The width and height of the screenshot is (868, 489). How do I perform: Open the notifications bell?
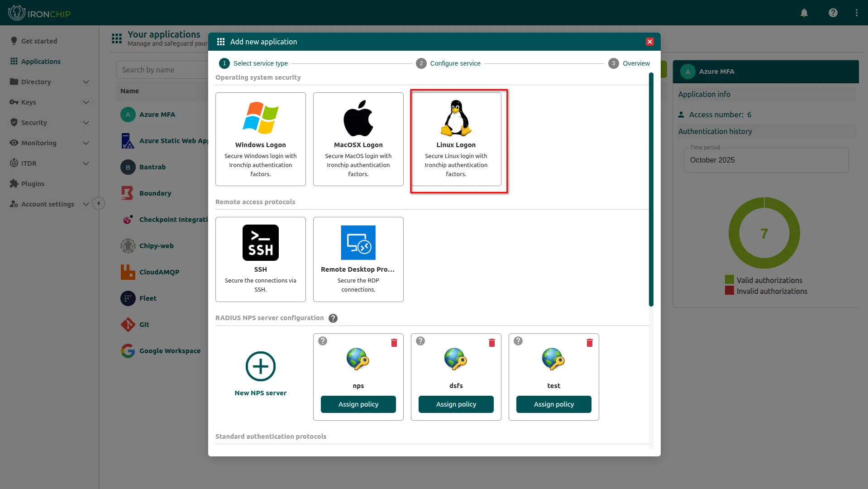[x=804, y=13]
